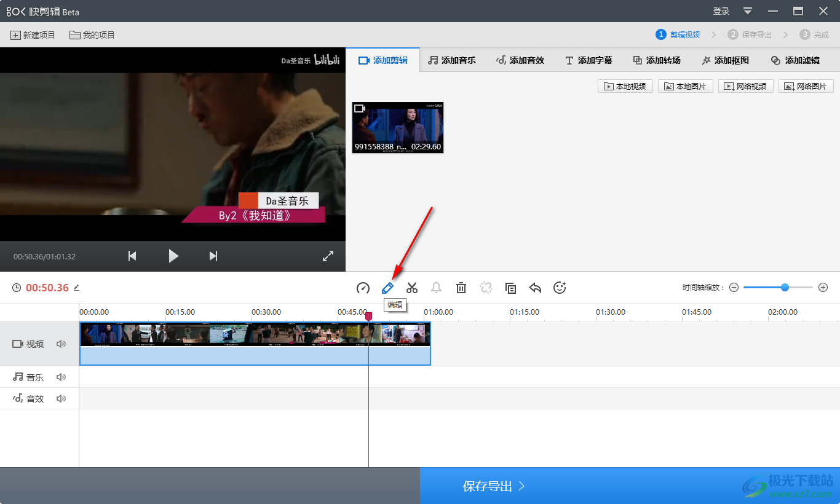
Task: Zoom in the timeline scale
Action: point(823,288)
